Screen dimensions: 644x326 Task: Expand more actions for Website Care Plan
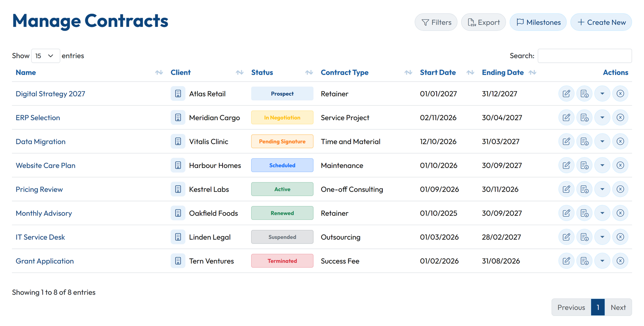click(602, 165)
